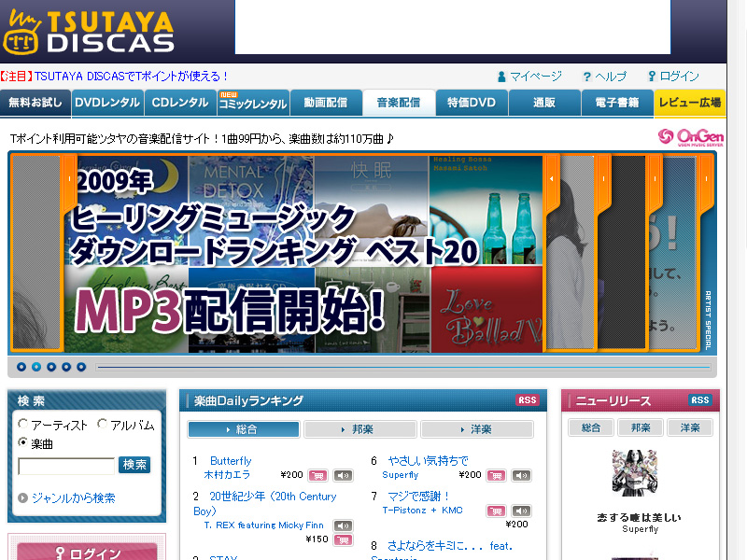Play preview of マジで感謝！
The image size is (747, 560).
pyautogui.click(x=521, y=511)
